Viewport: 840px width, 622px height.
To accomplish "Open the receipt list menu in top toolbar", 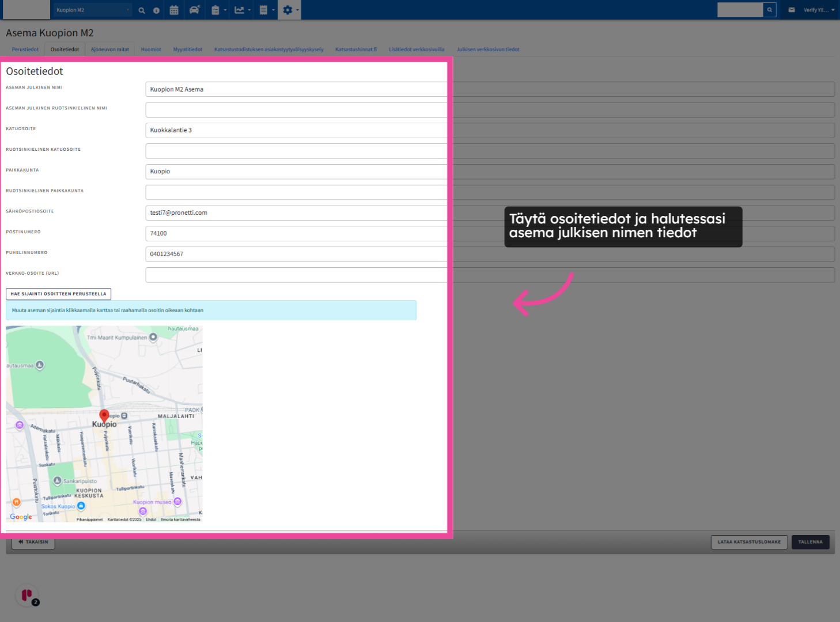I will point(266,10).
